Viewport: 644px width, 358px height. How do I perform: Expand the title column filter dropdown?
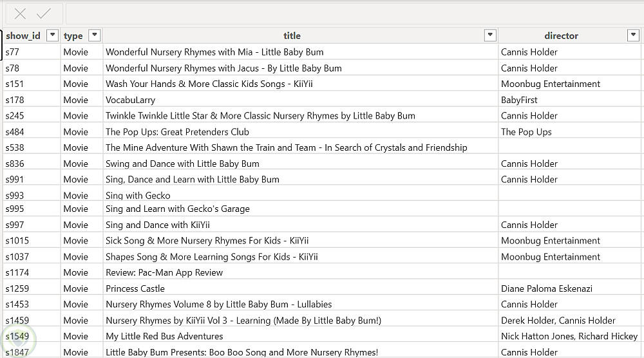point(490,35)
